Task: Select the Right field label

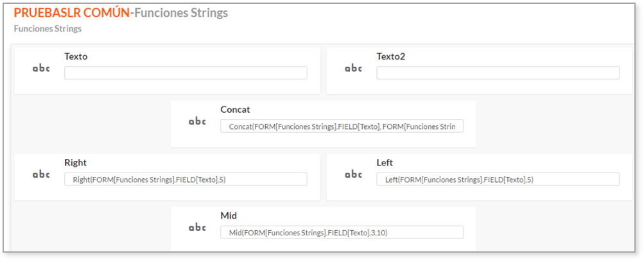Action: pyautogui.click(x=76, y=162)
